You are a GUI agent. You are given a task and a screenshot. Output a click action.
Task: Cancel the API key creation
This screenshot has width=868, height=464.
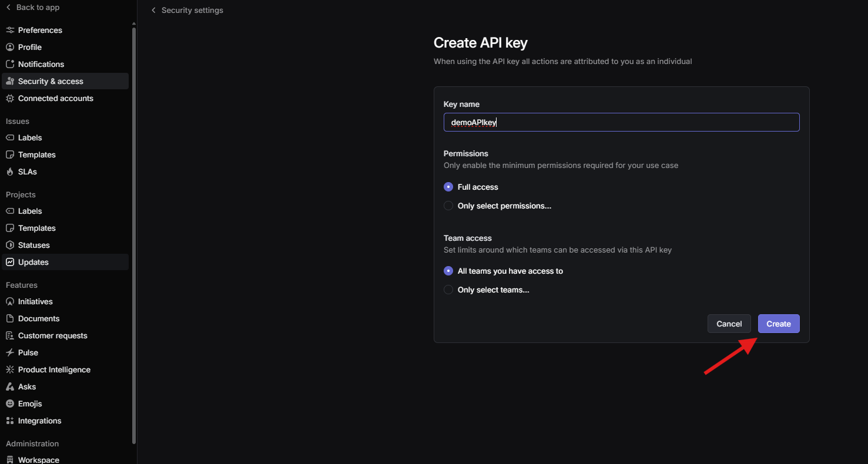(x=729, y=324)
